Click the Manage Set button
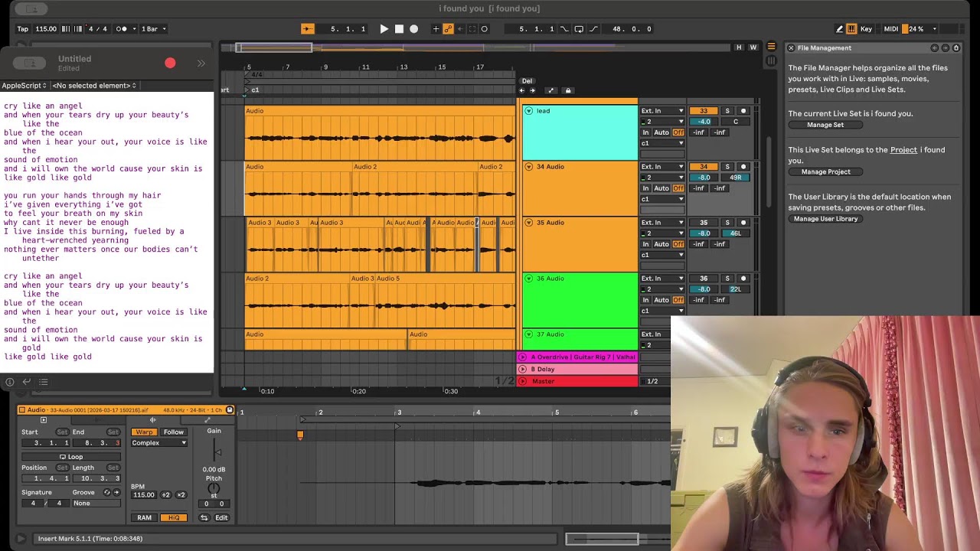The image size is (980, 551). tap(825, 125)
